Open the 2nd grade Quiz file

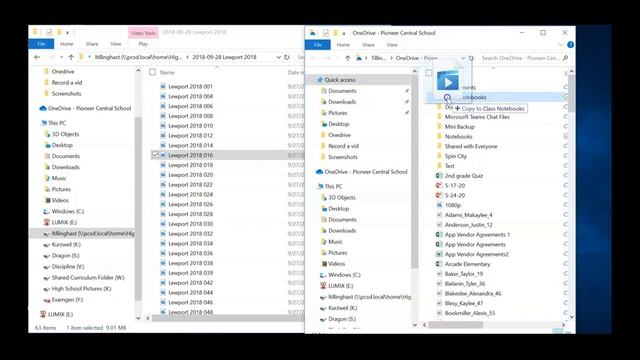coord(464,176)
